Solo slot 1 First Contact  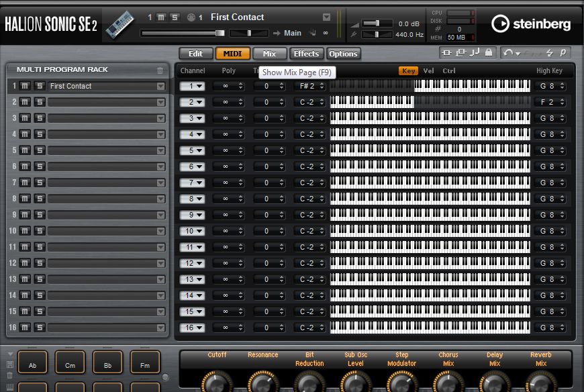coord(39,86)
